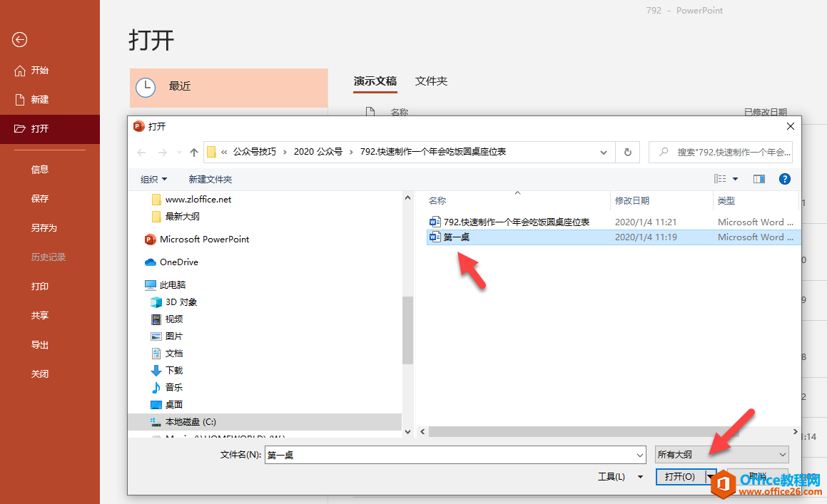Toggle the preview pane icon
This screenshot has height=504, width=827.
[x=759, y=179]
